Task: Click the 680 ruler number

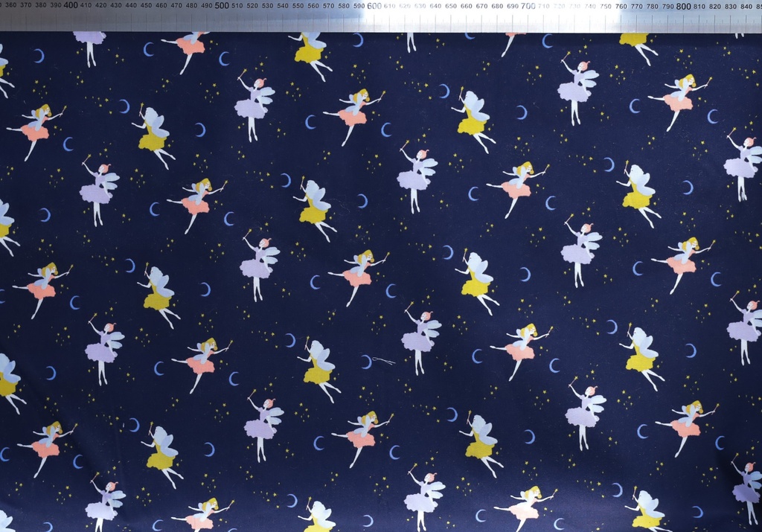Action: (497, 6)
